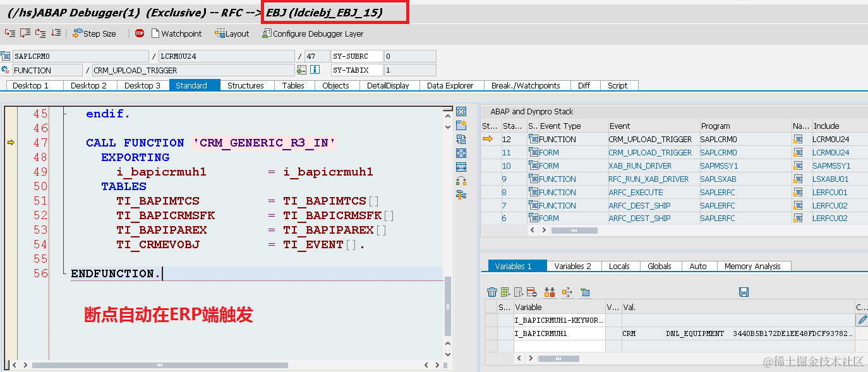Click the empty variable name input row
The width and height of the screenshot is (868, 372).
tap(559, 345)
